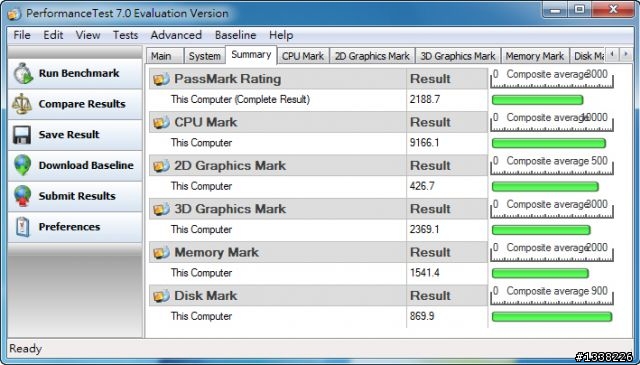The height and width of the screenshot is (365, 640).
Task: Open the Baseline menu
Action: tap(236, 35)
